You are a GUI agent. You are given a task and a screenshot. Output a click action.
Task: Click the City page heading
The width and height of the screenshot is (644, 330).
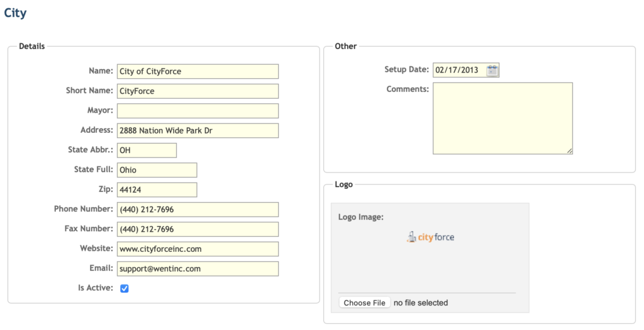[x=15, y=13]
